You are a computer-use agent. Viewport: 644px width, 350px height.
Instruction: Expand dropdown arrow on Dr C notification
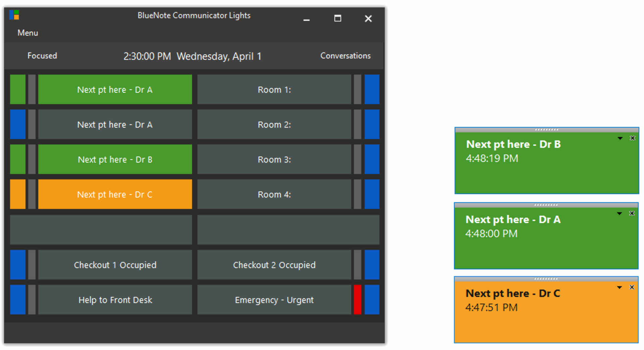point(619,288)
